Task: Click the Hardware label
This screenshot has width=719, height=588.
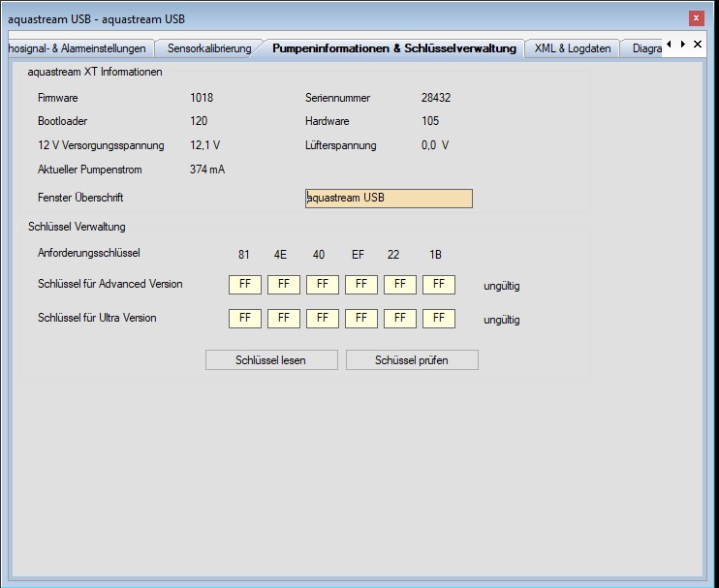Action: 327,121
